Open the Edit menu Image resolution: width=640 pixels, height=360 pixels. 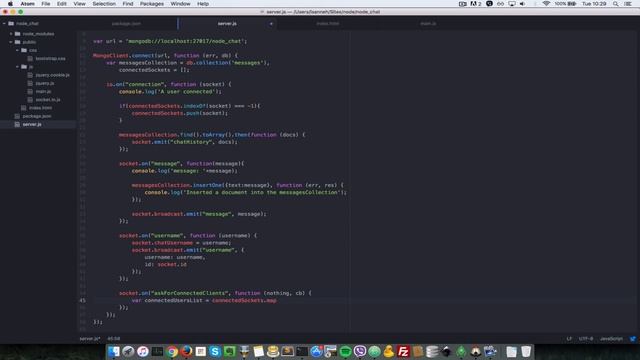pos(62,4)
